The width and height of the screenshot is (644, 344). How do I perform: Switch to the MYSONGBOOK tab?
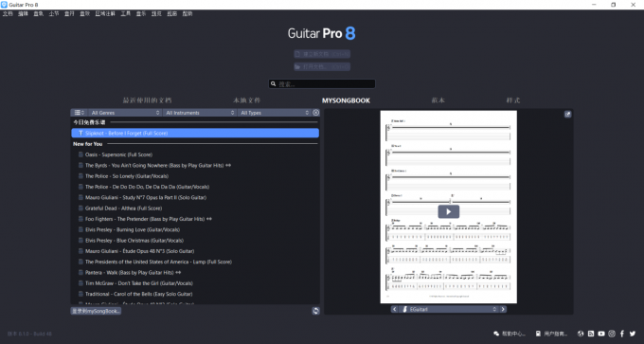coord(346,100)
